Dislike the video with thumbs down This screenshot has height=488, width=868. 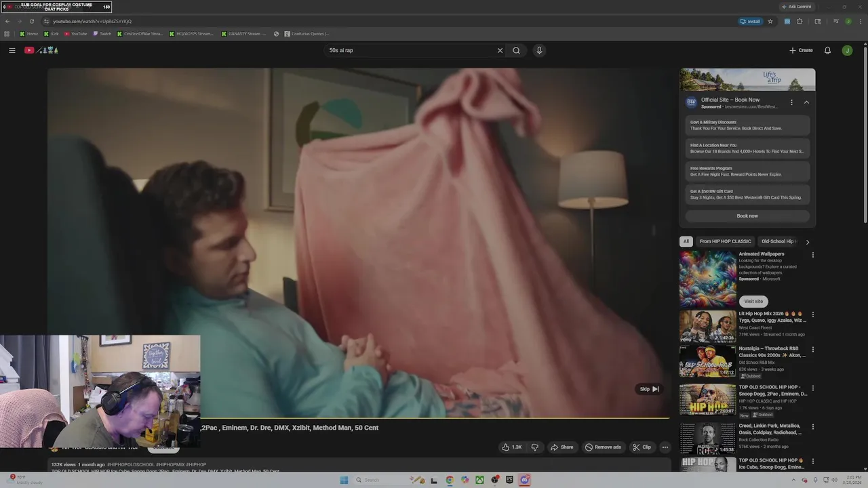(x=534, y=447)
